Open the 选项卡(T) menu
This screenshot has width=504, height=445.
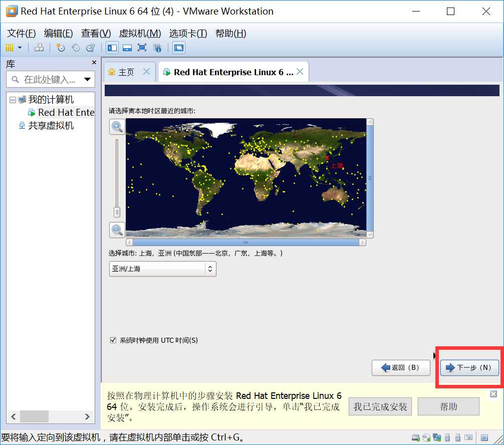[x=188, y=33]
